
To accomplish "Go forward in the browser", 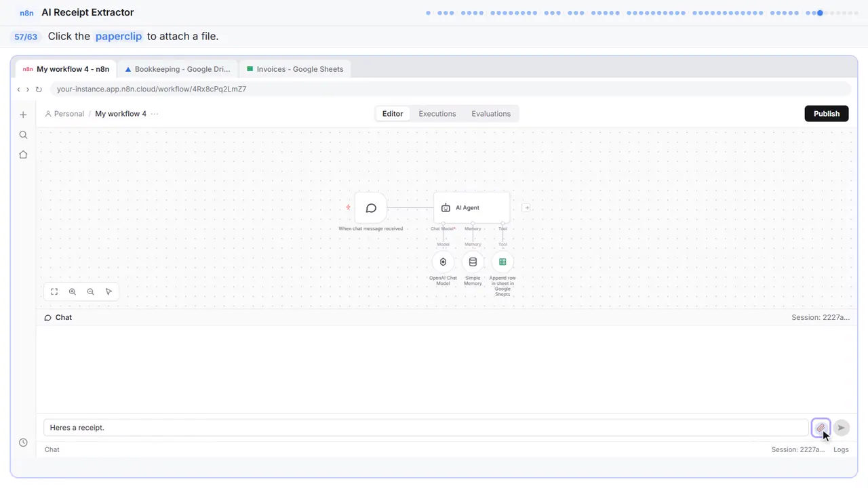I will (x=27, y=89).
